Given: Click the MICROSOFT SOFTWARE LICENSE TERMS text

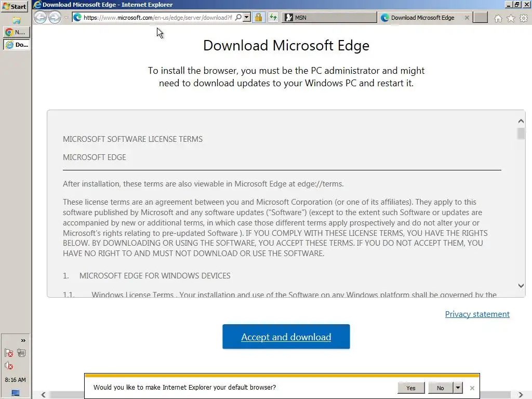Looking at the screenshot, I should click(132, 139).
